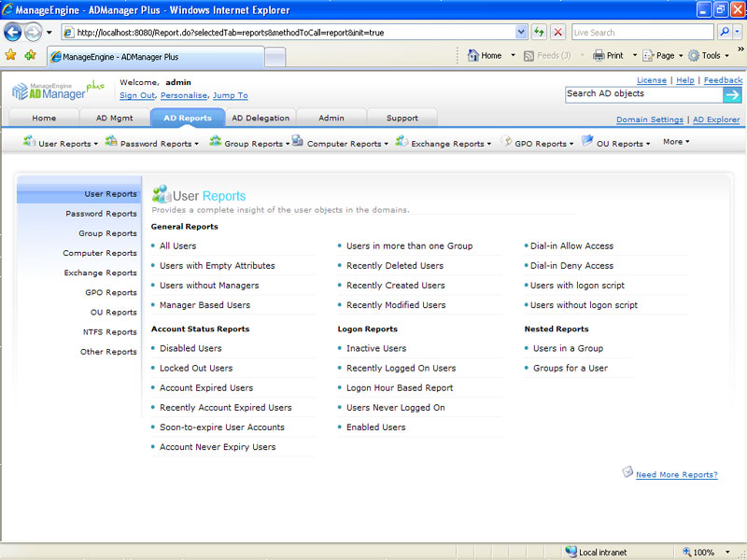Click the Need More Reports note icon
This screenshot has height=560, width=747.
pos(627,471)
